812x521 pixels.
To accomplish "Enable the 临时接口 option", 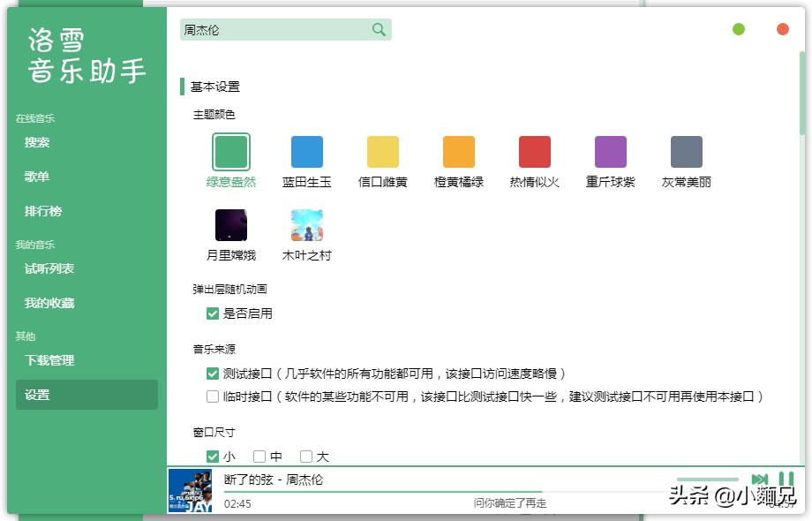I will (x=212, y=396).
